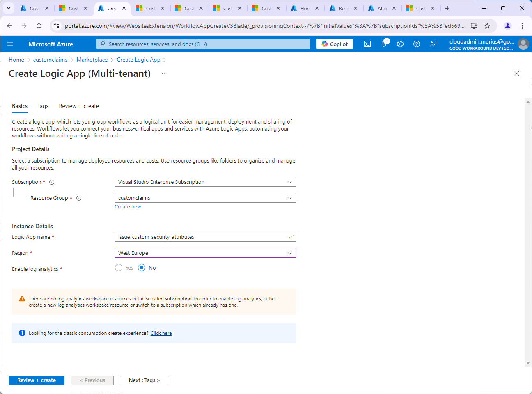Image resolution: width=532 pixels, height=394 pixels.
Task: Switch to the Tags tab
Action: pyautogui.click(x=43, y=106)
